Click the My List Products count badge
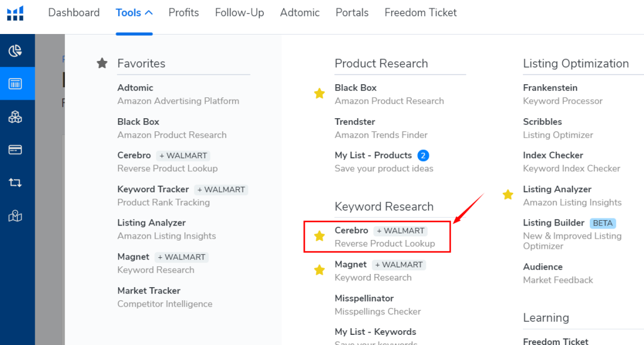This screenshot has width=644, height=345. (423, 155)
